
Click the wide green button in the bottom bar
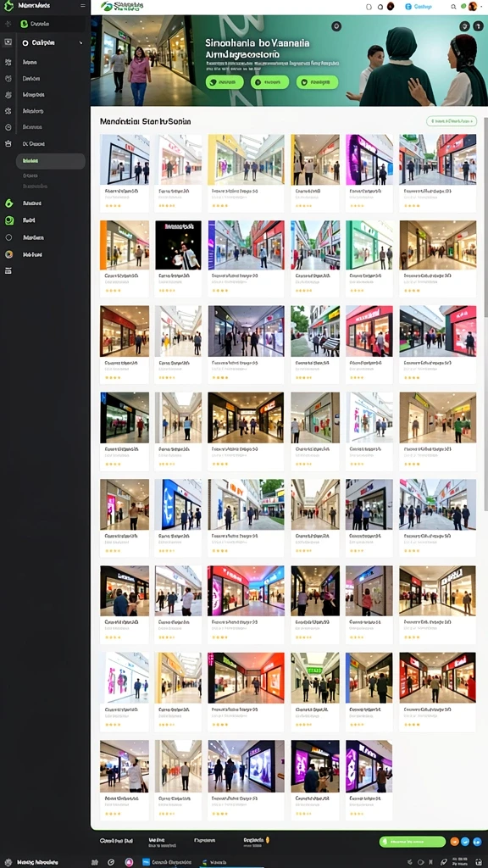pyautogui.click(x=413, y=842)
